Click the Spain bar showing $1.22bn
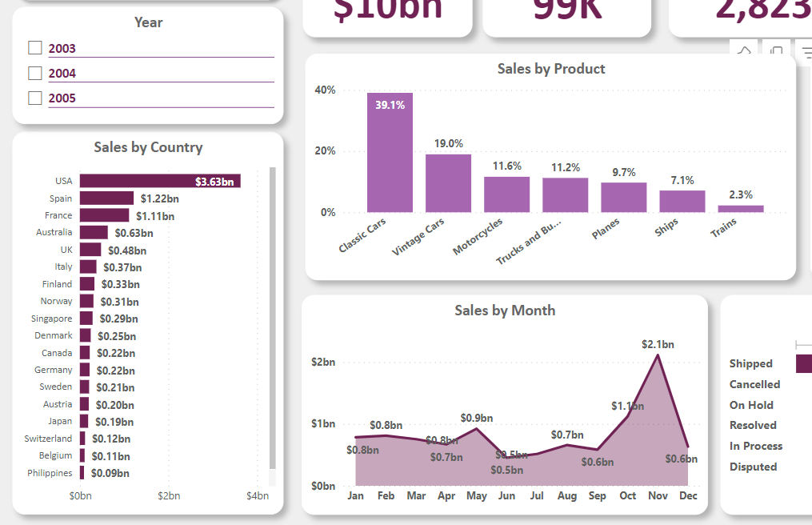The image size is (812, 525). click(x=108, y=198)
